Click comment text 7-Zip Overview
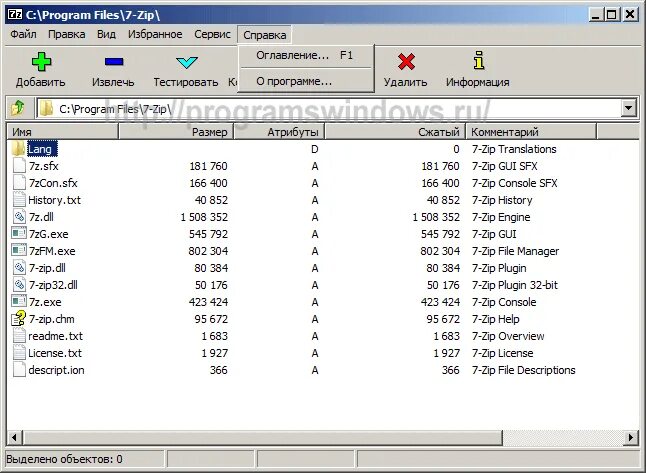This screenshot has width=646, height=473. click(508, 336)
